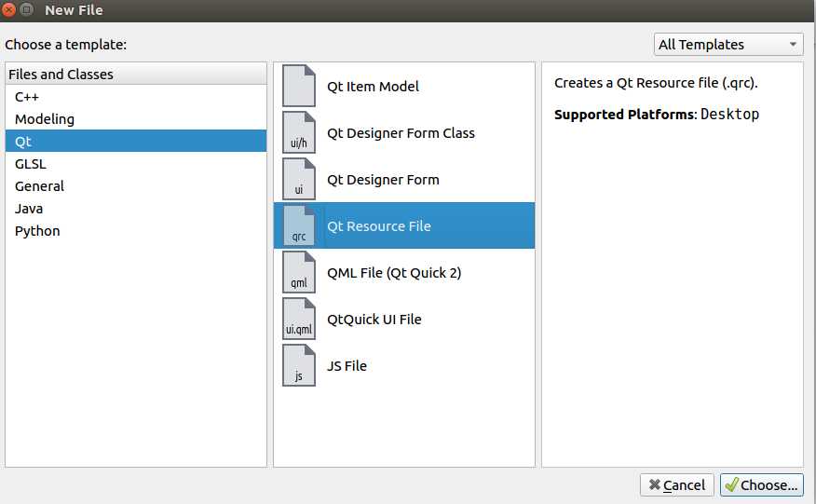The image size is (816, 504).
Task: Click the maximize button in the title bar
Action: [27, 9]
